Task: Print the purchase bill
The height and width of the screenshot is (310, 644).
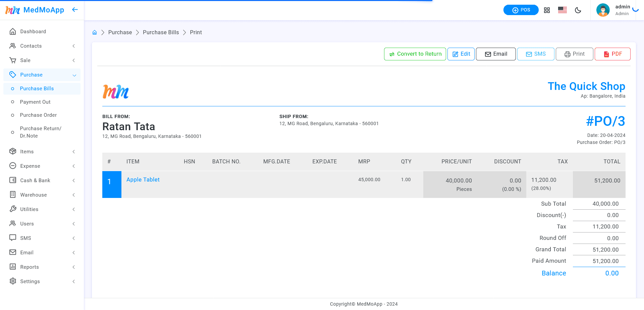Action: pyautogui.click(x=574, y=54)
